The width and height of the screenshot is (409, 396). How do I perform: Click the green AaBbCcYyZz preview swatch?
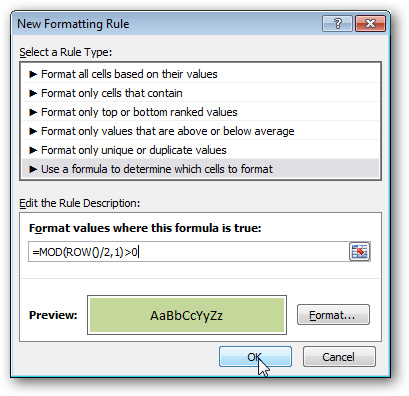tap(187, 315)
